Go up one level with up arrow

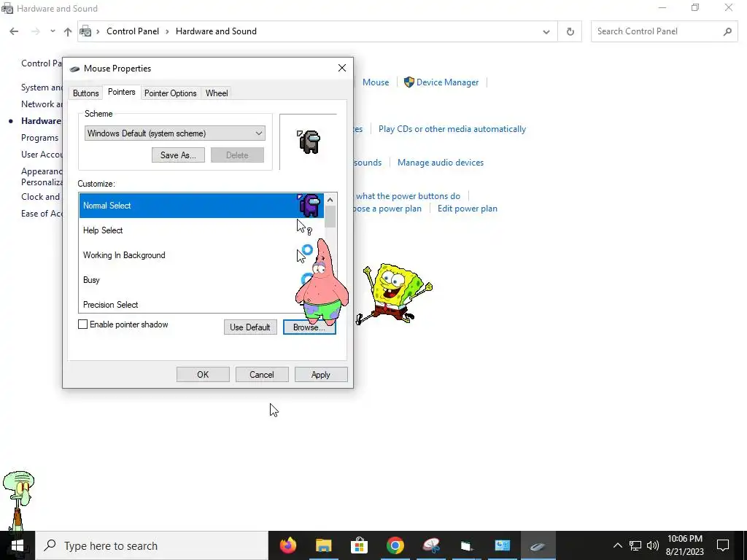click(x=68, y=31)
